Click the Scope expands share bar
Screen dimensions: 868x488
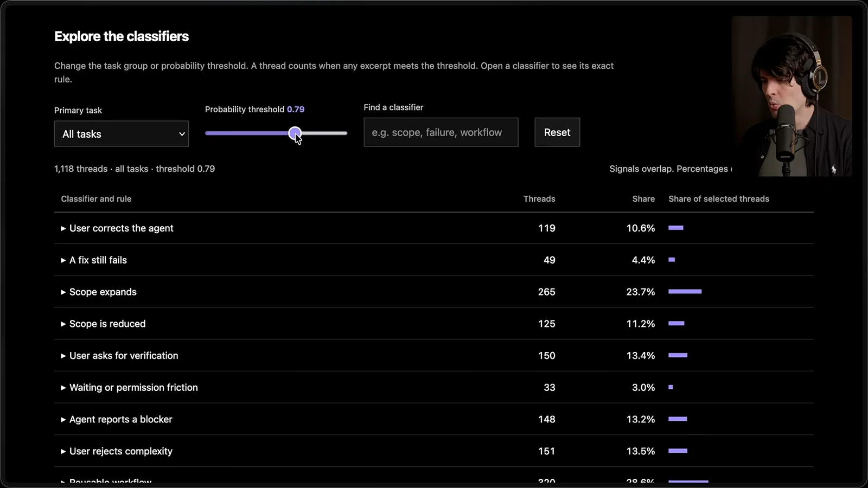685,292
